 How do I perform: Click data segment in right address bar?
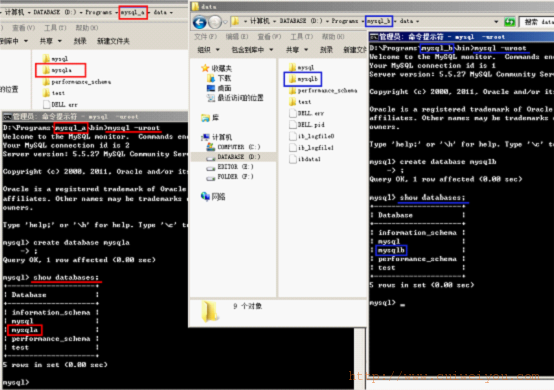406,21
